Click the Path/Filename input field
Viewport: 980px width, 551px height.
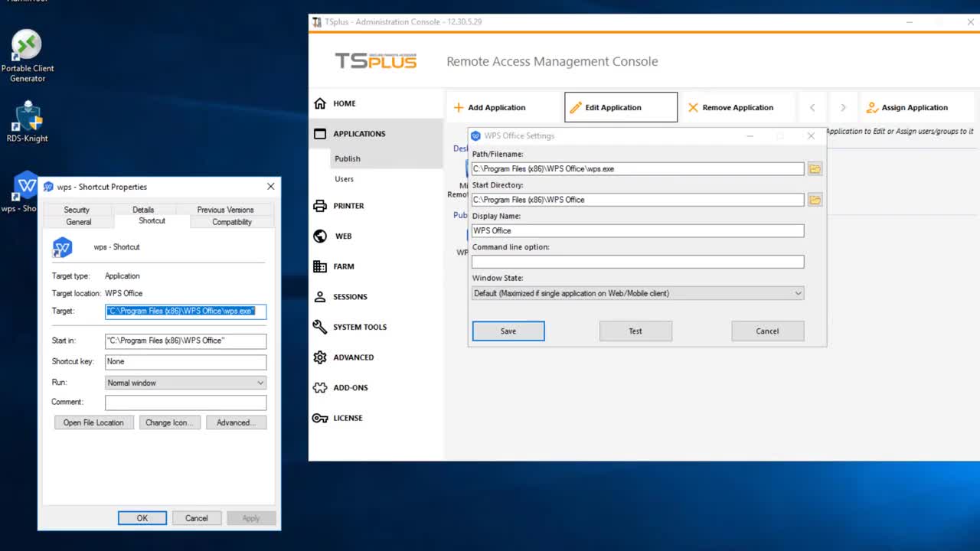[x=638, y=168]
